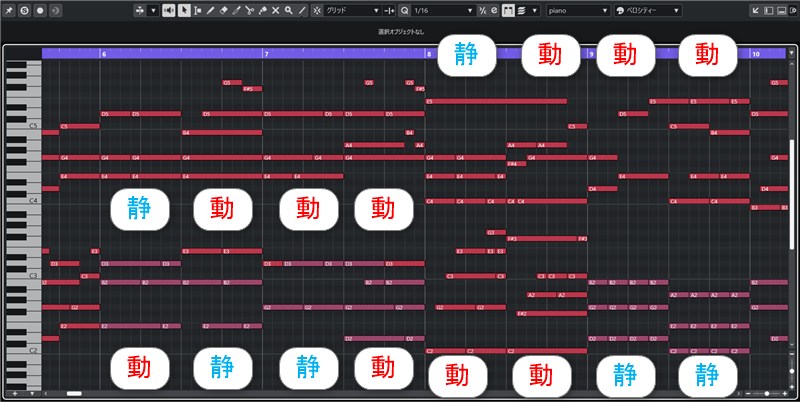Click bar 7 on the ruler
Screen dimensions: 800x402
(266, 54)
